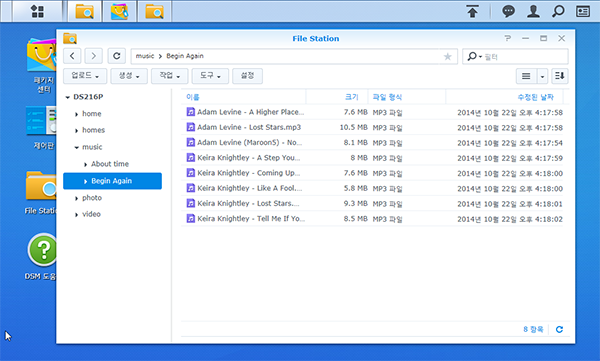Click the 8 항목 item count text
This screenshot has width=600, height=361.
533,329
